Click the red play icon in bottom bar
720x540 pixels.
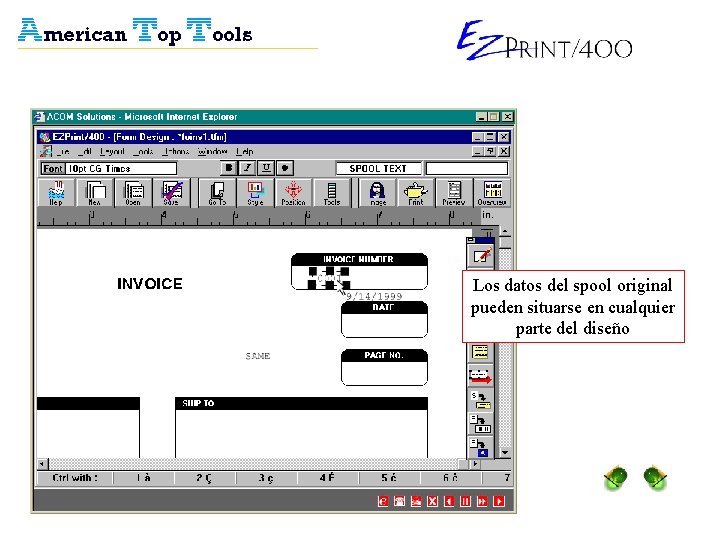tap(499, 501)
